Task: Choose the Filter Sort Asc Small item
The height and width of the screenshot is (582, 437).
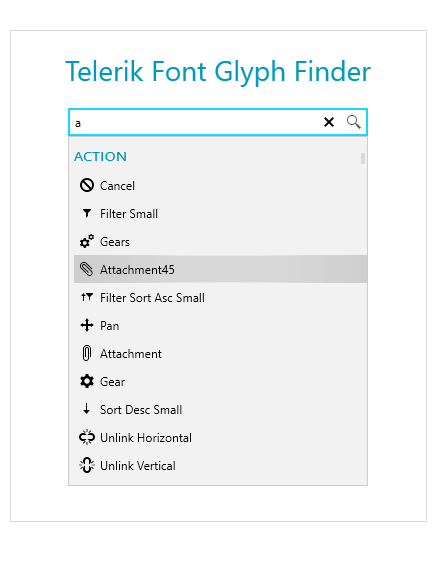Action: coord(221,297)
